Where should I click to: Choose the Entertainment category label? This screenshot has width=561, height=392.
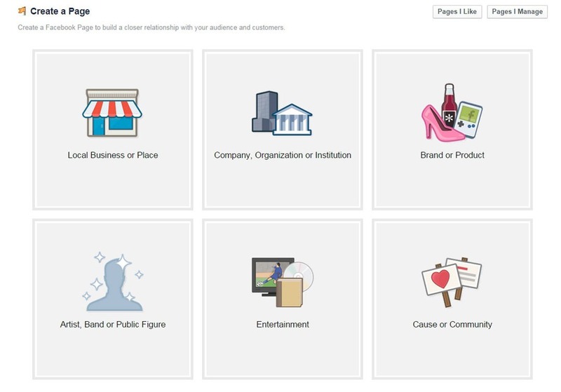(282, 325)
